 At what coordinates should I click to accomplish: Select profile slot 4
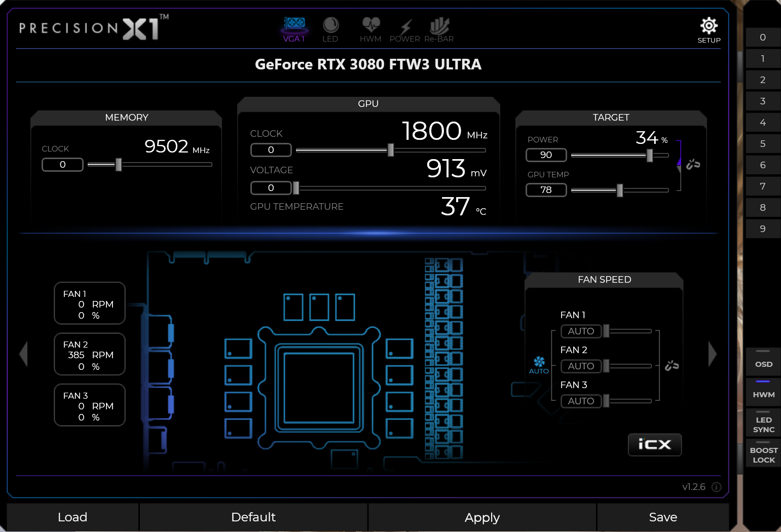[x=763, y=123]
